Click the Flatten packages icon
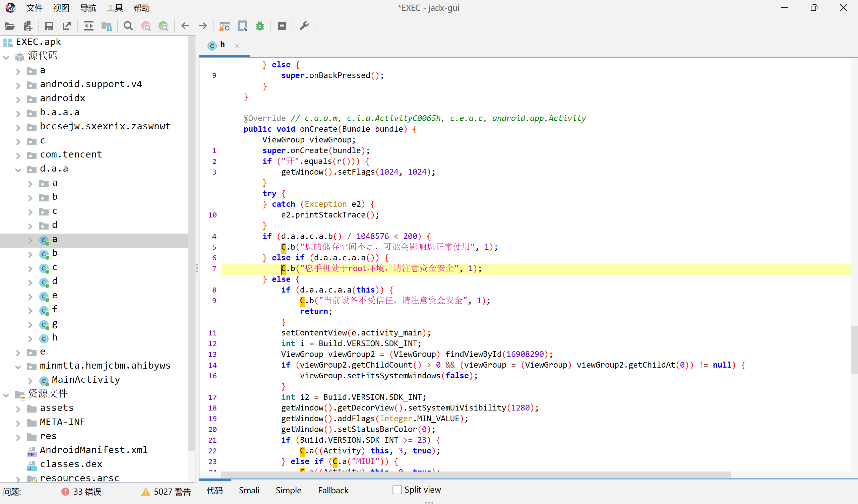 click(x=107, y=26)
